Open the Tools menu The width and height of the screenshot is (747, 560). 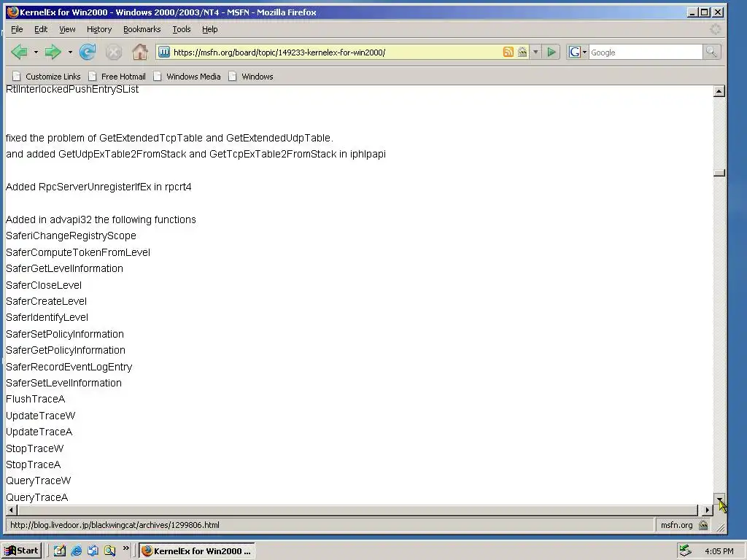pyautogui.click(x=182, y=29)
